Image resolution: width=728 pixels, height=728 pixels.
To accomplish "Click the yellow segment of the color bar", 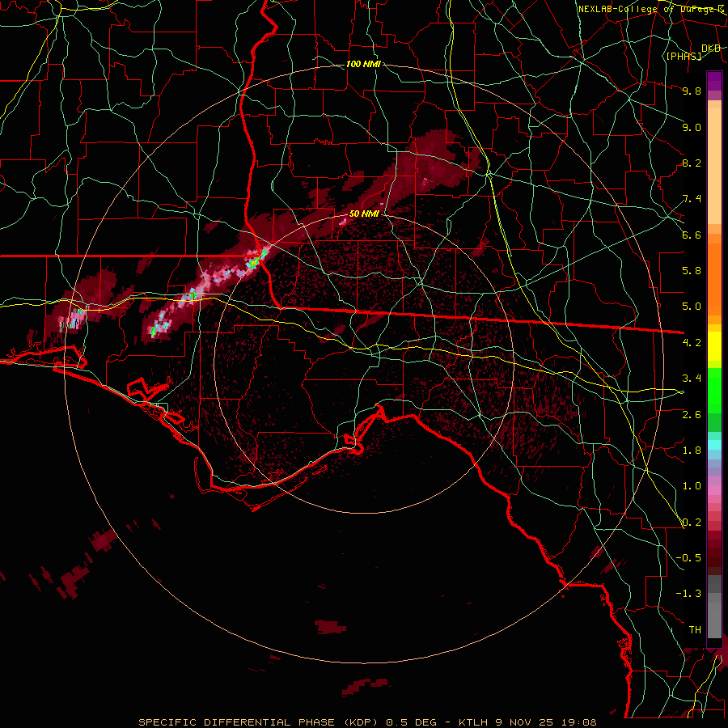I will tap(714, 346).
